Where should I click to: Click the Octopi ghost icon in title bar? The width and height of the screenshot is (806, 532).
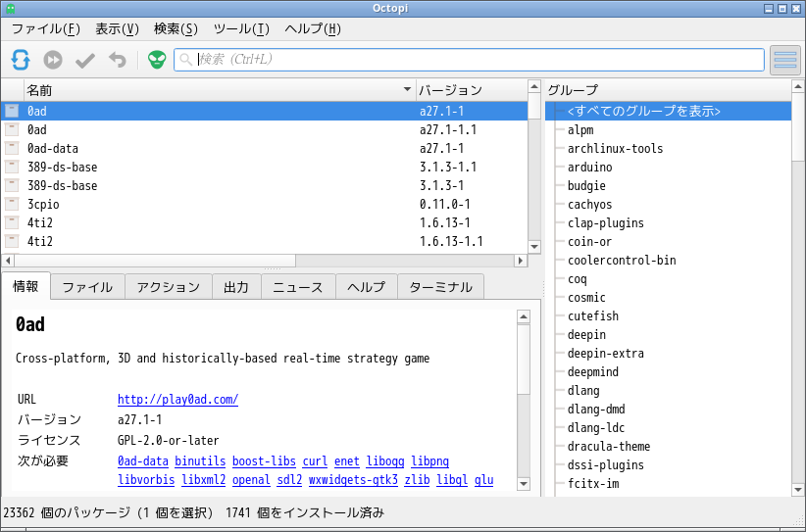[10, 8]
